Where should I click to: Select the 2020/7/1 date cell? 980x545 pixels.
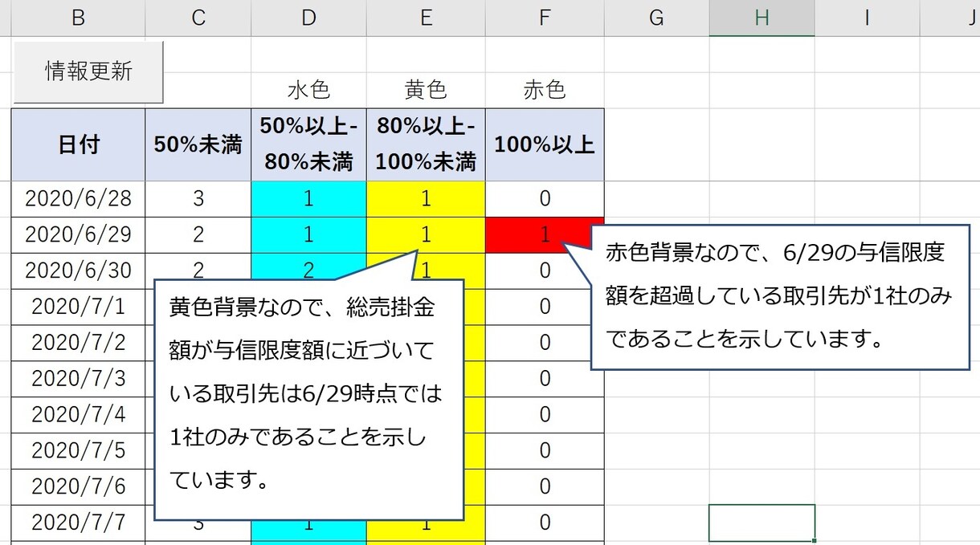pos(78,307)
